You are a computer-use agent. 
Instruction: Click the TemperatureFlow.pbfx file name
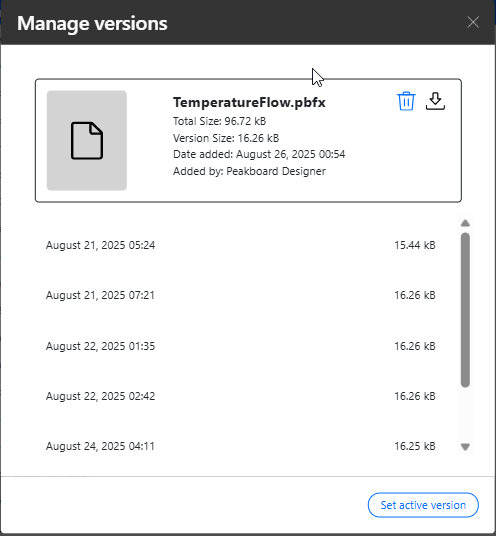click(x=249, y=102)
